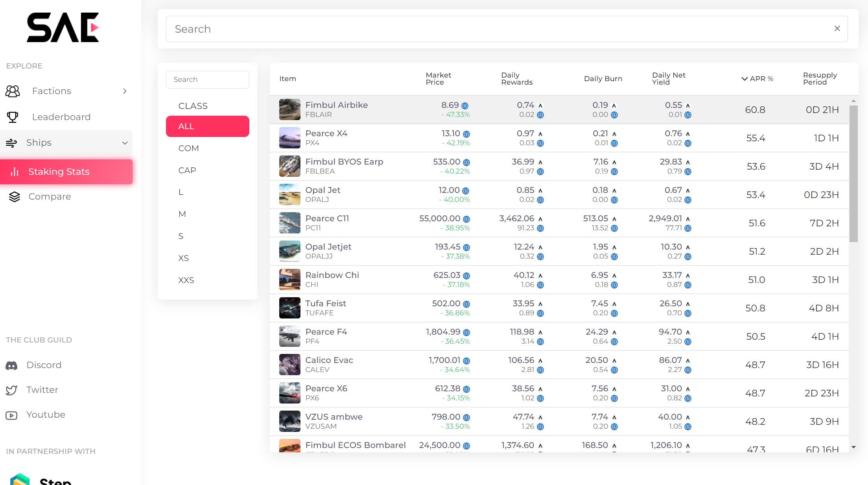Toggle APR % sort arrow
This screenshot has width=868, height=485.
(744, 79)
